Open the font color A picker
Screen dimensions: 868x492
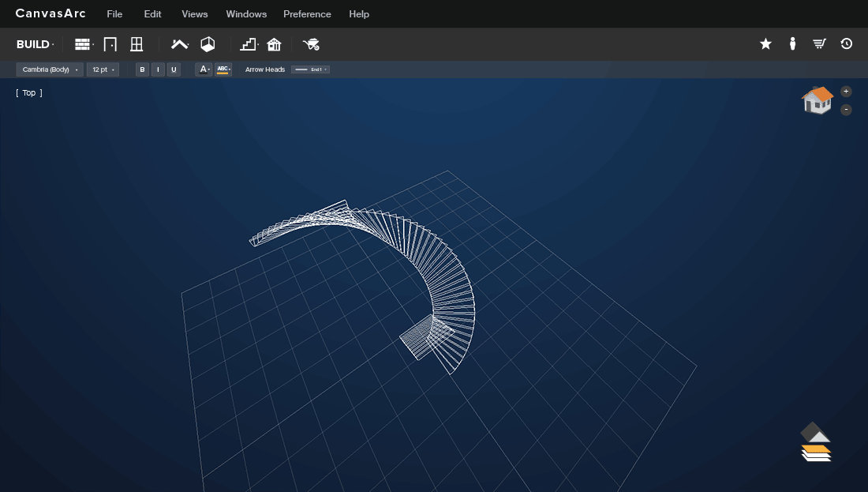click(x=204, y=69)
